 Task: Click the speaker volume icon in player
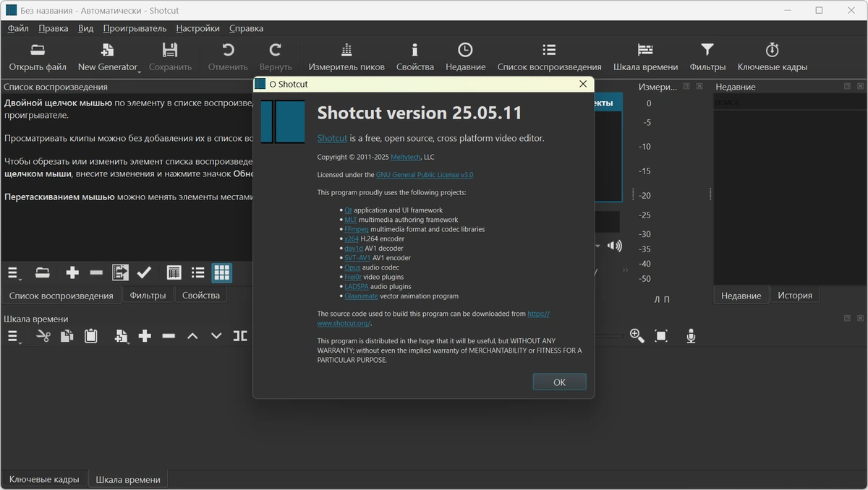pyautogui.click(x=615, y=246)
